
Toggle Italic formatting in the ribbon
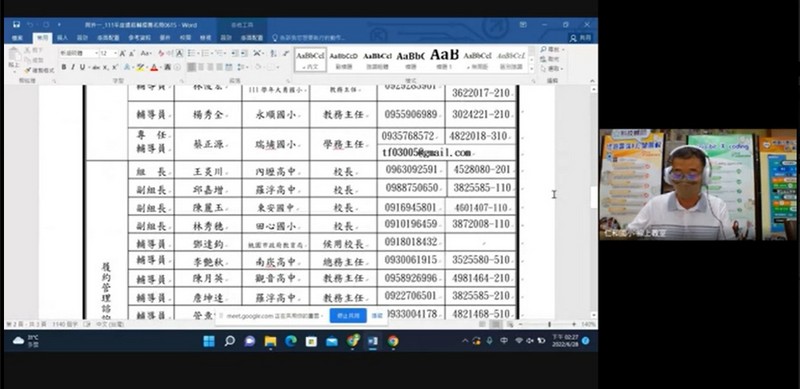[x=73, y=67]
